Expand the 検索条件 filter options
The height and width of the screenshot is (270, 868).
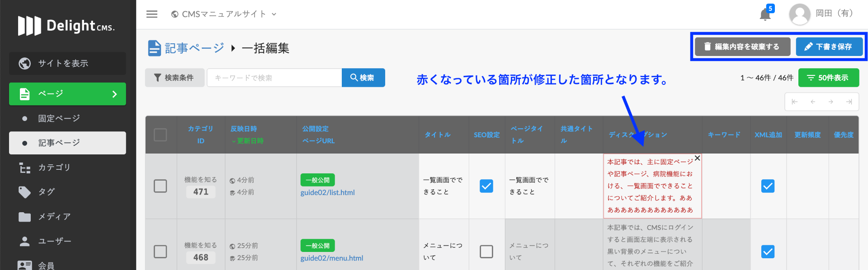(x=175, y=78)
